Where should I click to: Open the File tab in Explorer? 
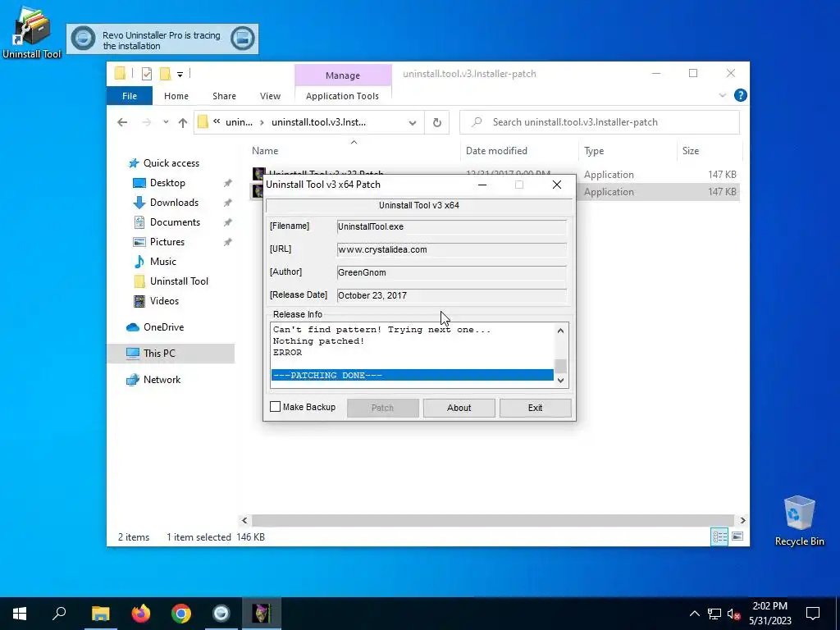click(130, 96)
